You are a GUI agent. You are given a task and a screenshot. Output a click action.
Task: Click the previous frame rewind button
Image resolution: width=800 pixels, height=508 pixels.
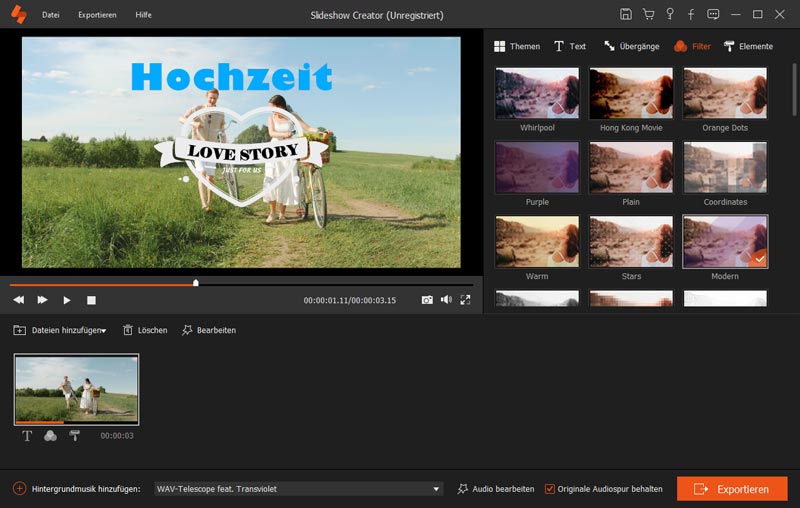pyautogui.click(x=19, y=300)
